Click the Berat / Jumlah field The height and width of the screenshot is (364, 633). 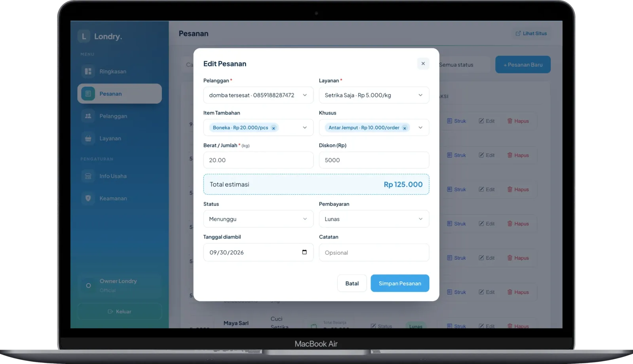coord(258,160)
